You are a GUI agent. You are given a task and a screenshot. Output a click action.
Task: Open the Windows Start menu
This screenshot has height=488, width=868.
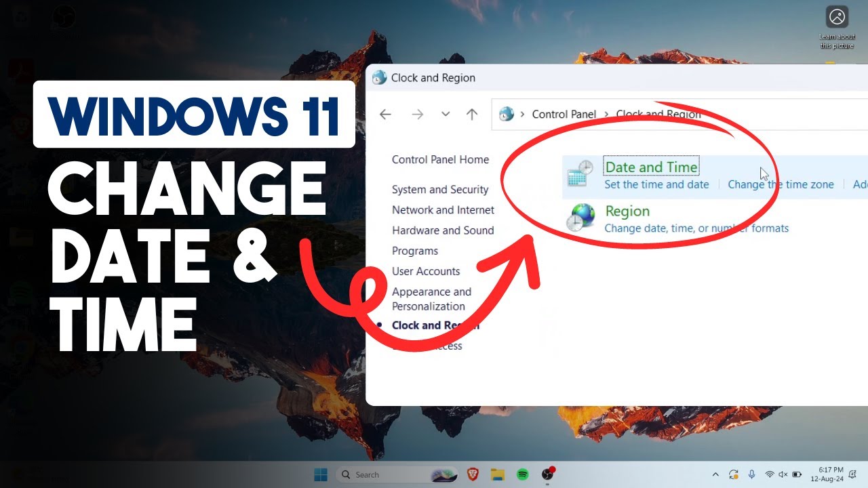point(320,474)
